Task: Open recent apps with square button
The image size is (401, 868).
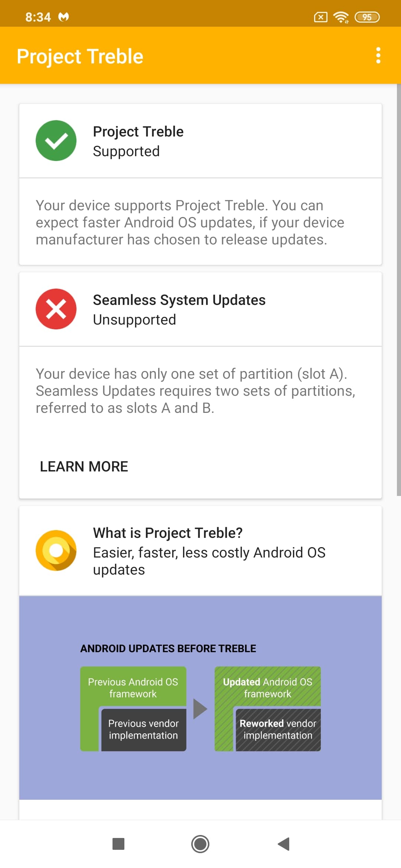Action: pos(118,844)
